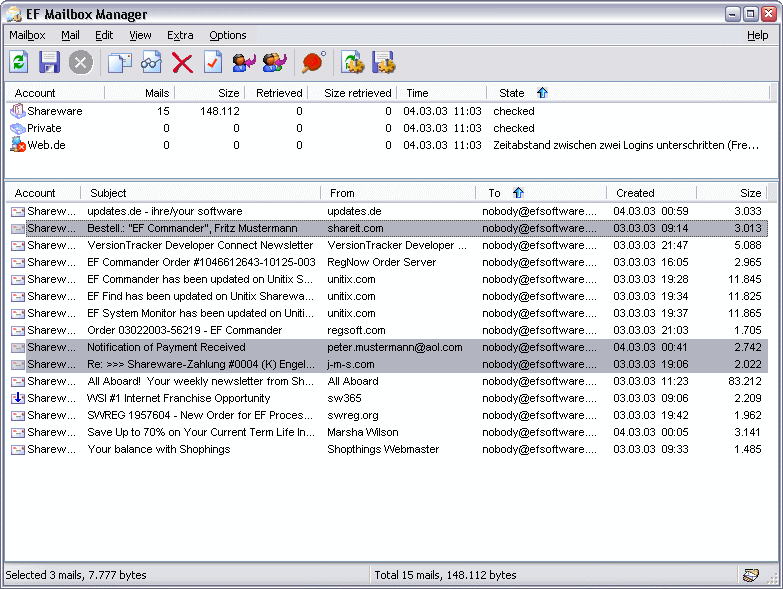The width and height of the screenshot is (783, 589).
Task: Sort mail list by Subject column header
Action: point(200,193)
